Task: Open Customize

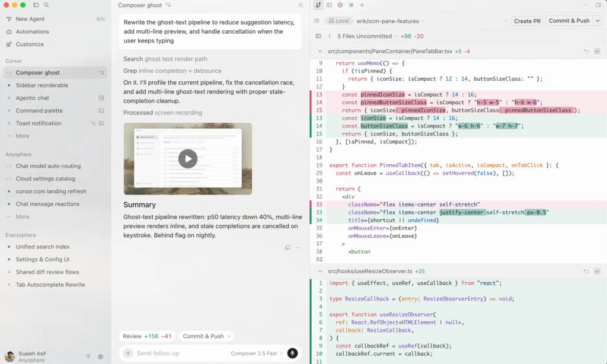Action: pos(55,44)
